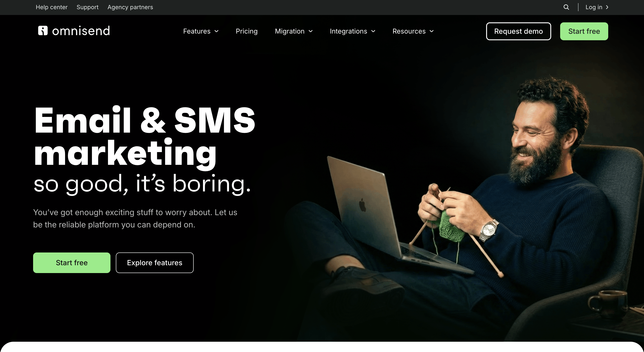This screenshot has height=352, width=644.
Task: Click the hero Start free button
Action: click(72, 263)
